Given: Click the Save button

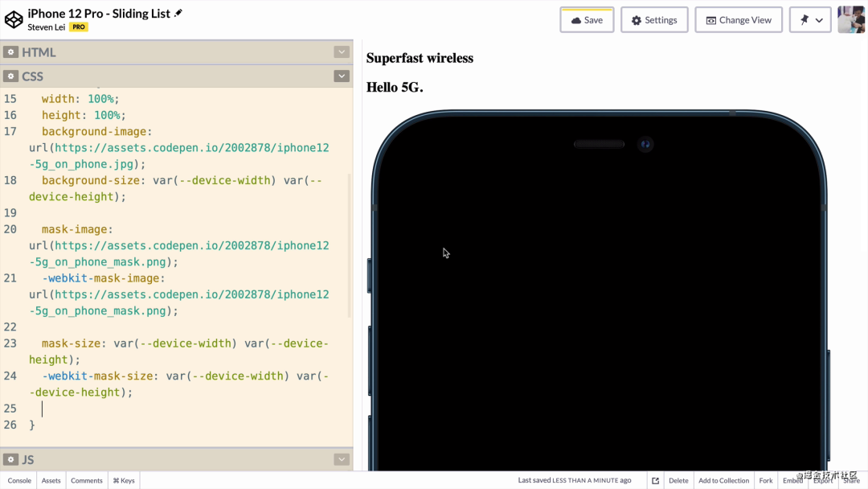Looking at the screenshot, I should point(587,20).
